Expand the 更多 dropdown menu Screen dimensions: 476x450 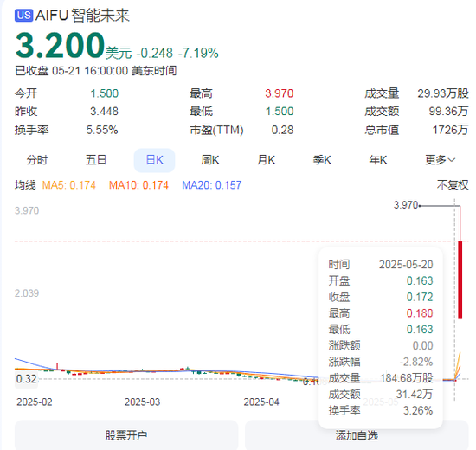(x=441, y=160)
